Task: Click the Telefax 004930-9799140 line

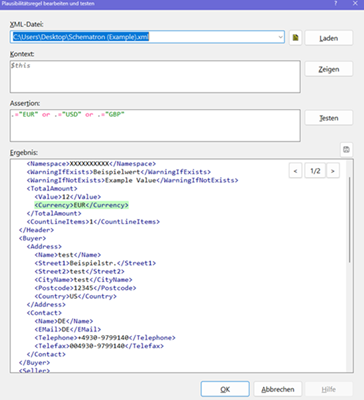Action: tap(99, 346)
